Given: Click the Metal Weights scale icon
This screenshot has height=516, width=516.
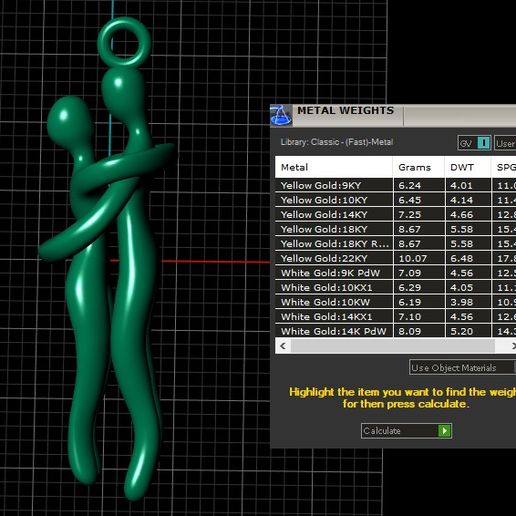Looking at the screenshot, I should tap(281, 115).
